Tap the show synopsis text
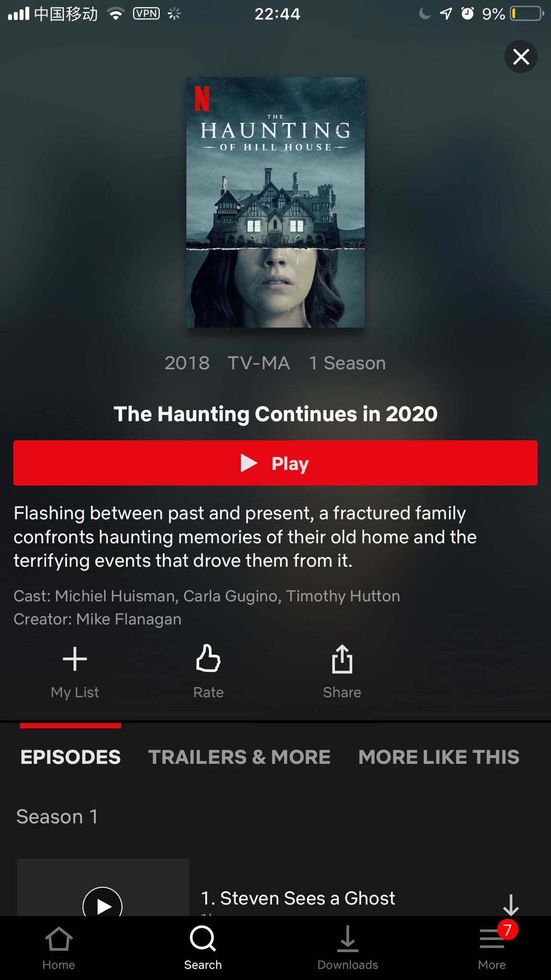551x980 pixels. click(245, 536)
